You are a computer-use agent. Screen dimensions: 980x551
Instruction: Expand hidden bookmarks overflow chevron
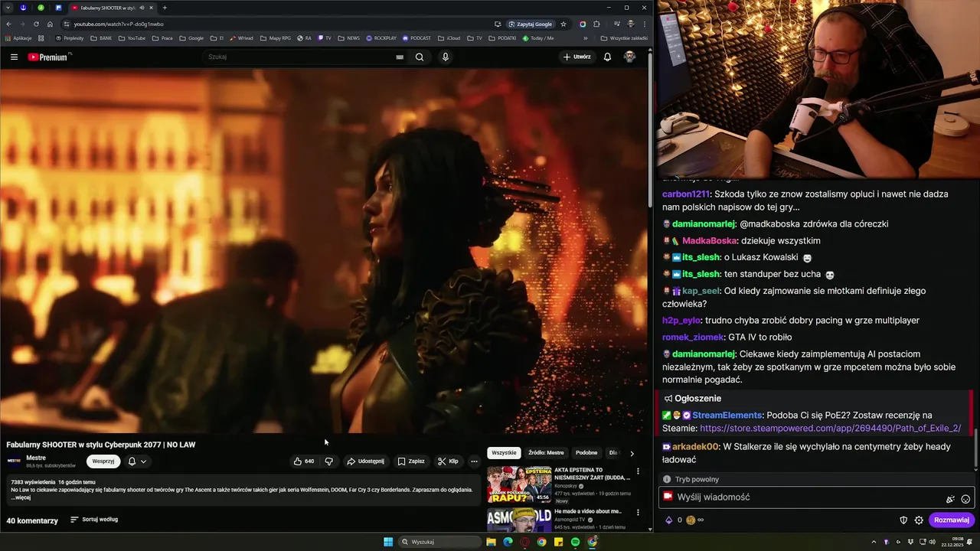(x=586, y=38)
